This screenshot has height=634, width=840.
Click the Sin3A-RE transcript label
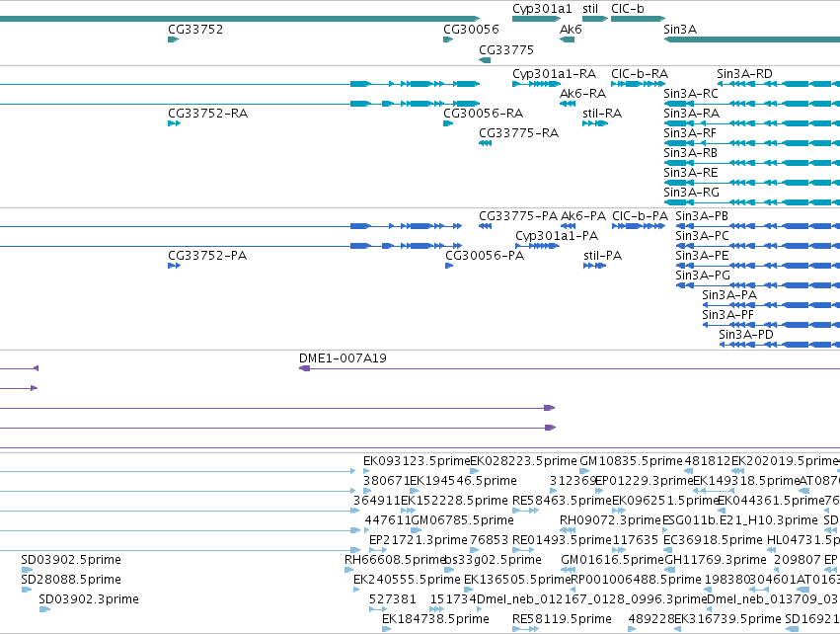click(x=691, y=173)
